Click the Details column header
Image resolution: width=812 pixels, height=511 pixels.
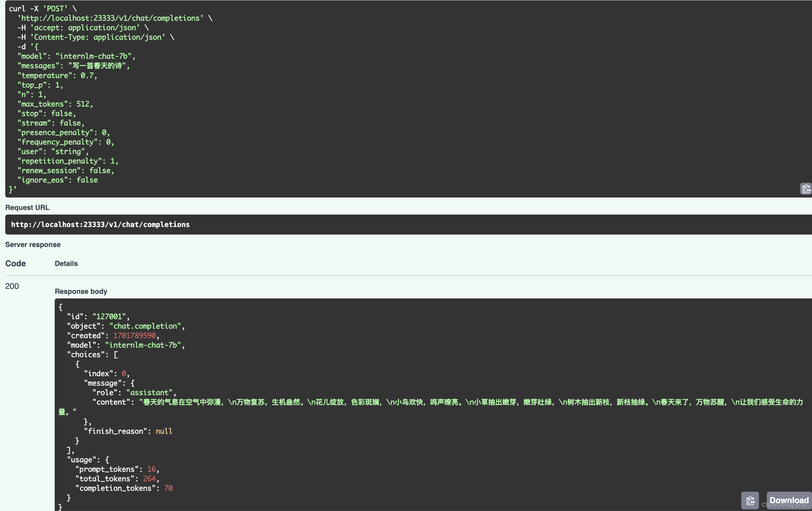[66, 263]
